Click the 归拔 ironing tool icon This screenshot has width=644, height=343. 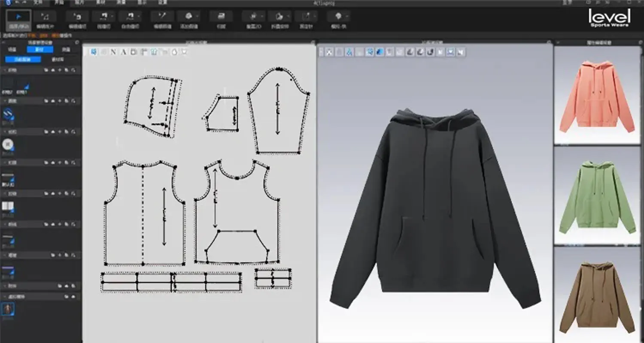pos(222,17)
